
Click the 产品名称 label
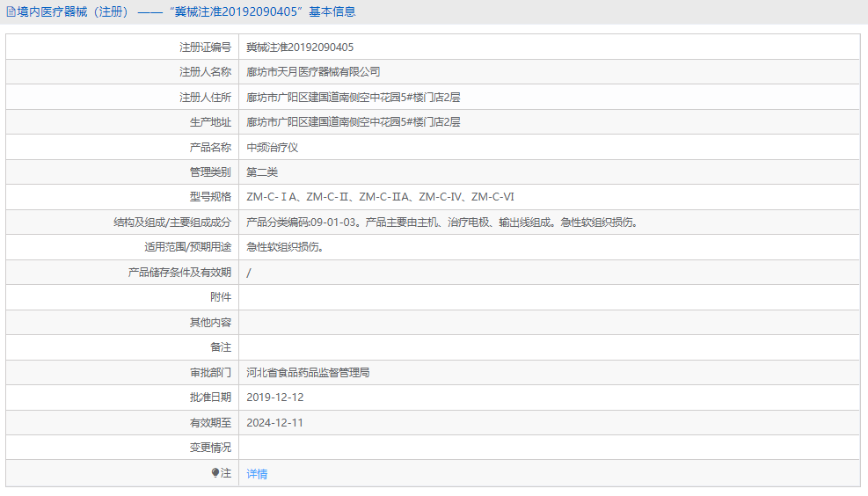click(210, 147)
